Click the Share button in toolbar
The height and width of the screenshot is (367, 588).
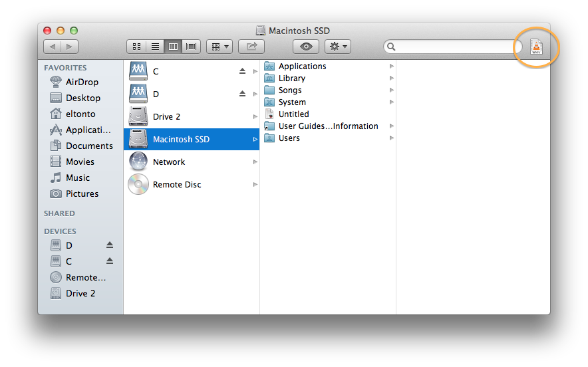click(251, 47)
